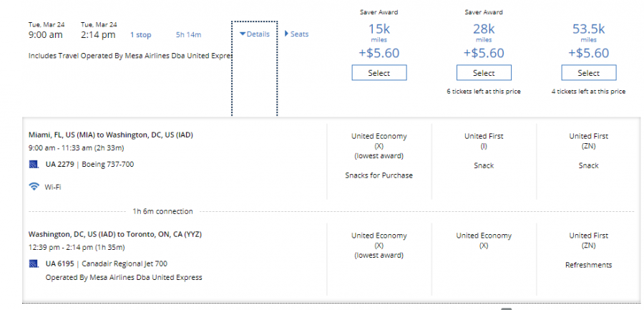
Task: Click the 4 tickets left notice
Action: tap(588, 92)
